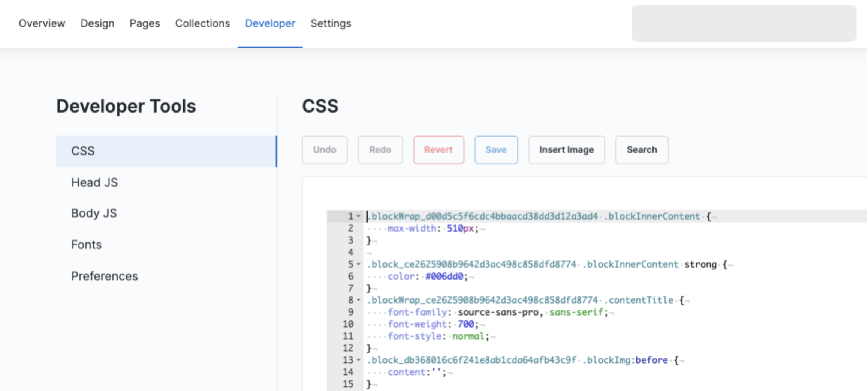Open the Settings tab
The image size is (868, 391).
click(331, 23)
